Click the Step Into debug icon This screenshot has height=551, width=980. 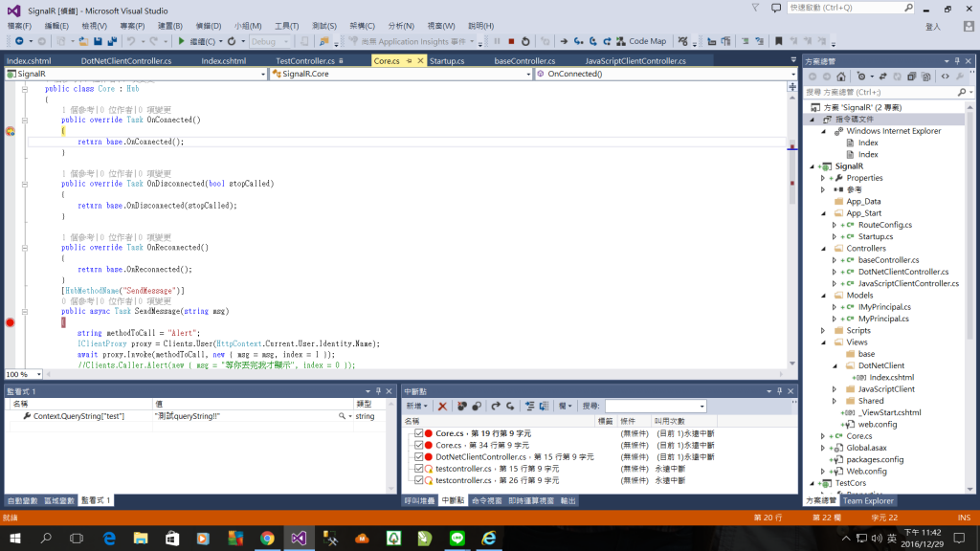point(579,41)
